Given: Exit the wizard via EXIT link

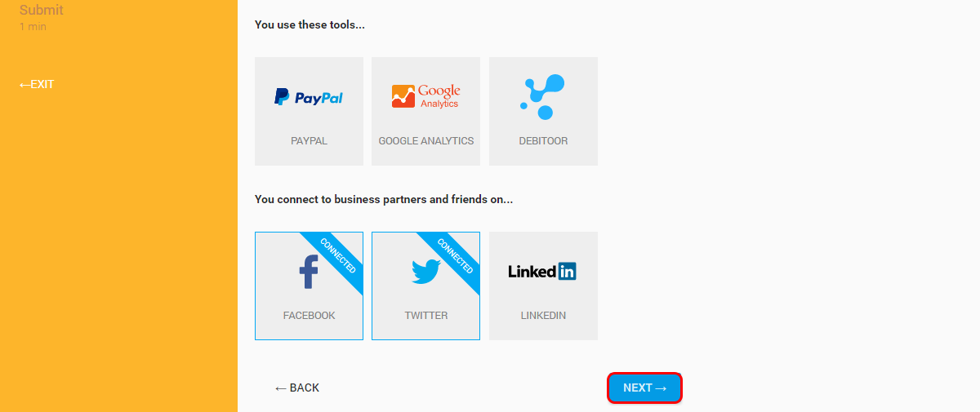Looking at the screenshot, I should [x=37, y=84].
